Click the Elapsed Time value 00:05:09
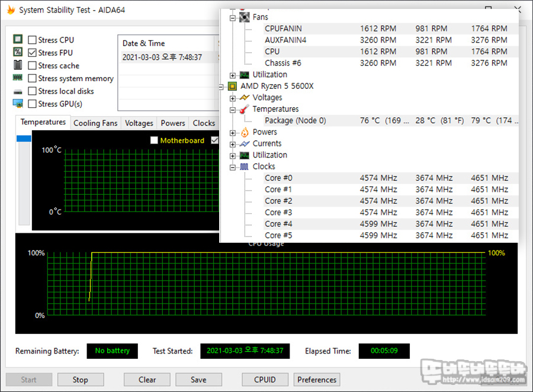 [x=384, y=351]
